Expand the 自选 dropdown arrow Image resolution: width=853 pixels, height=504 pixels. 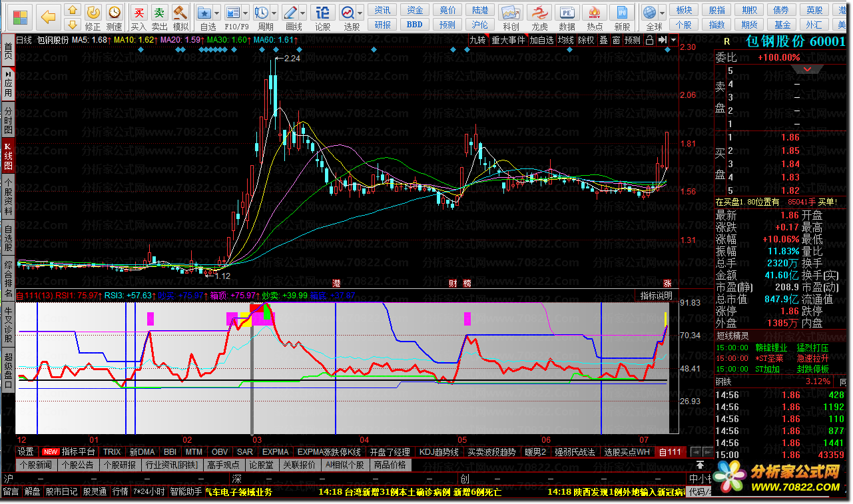click(218, 13)
